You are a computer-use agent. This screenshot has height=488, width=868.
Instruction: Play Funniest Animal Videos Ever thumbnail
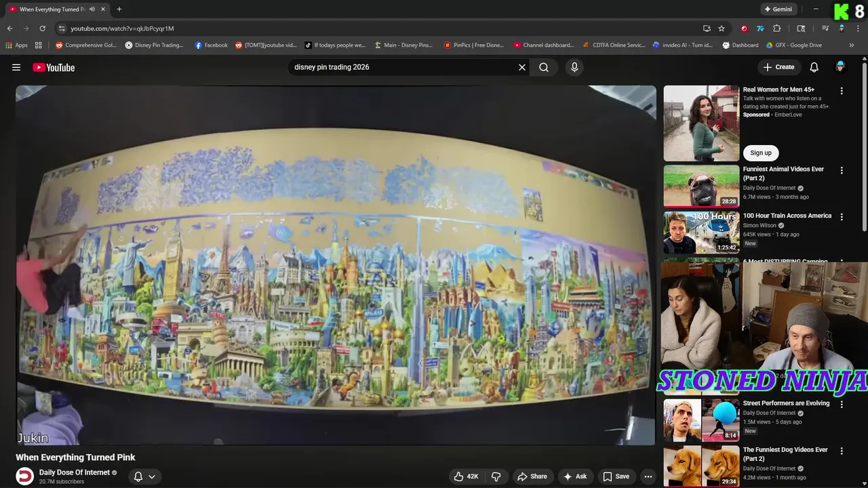pyautogui.click(x=701, y=186)
